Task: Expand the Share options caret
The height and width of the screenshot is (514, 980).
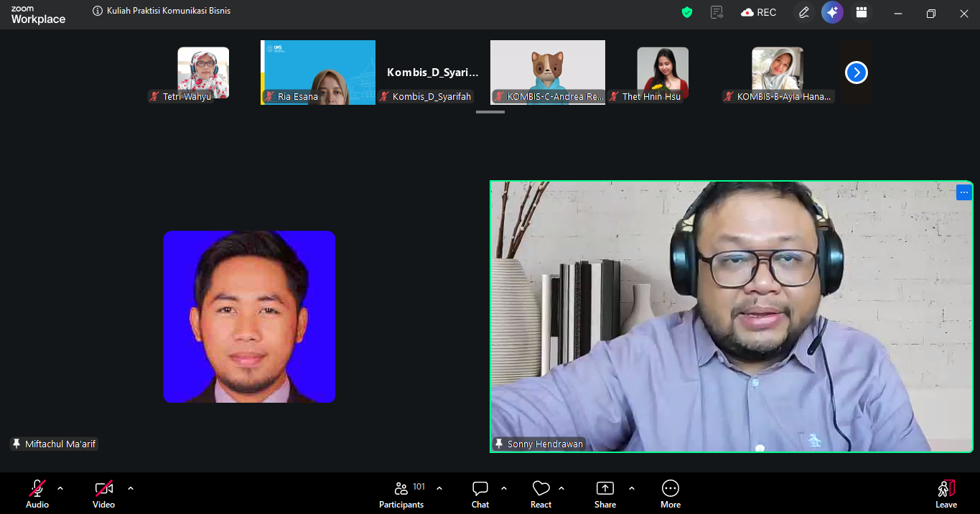Action: point(632,488)
